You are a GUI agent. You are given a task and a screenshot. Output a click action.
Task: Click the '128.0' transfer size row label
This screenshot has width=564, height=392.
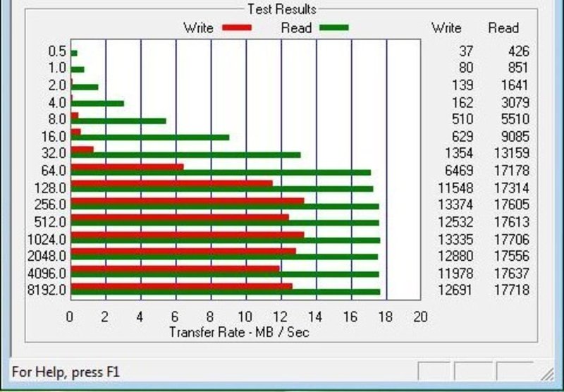(x=50, y=188)
